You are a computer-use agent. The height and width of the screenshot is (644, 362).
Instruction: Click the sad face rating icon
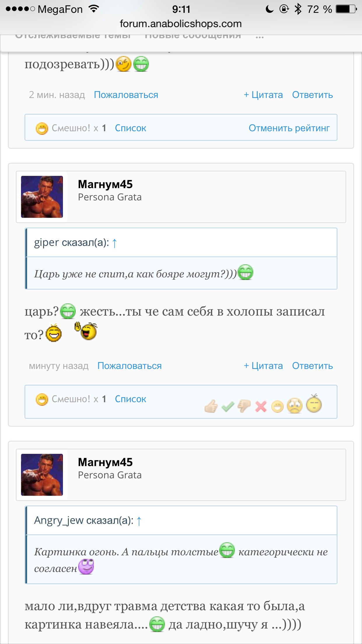click(295, 405)
